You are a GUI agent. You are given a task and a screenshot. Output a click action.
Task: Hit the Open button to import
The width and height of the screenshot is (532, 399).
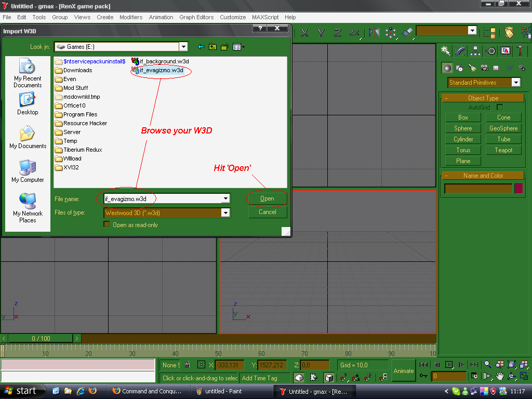pyautogui.click(x=267, y=198)
